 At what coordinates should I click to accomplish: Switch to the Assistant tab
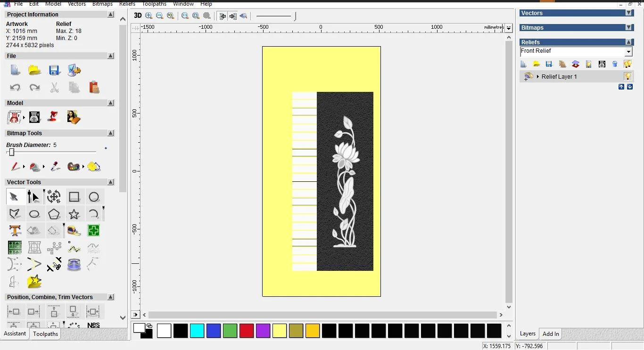(15, 334)
